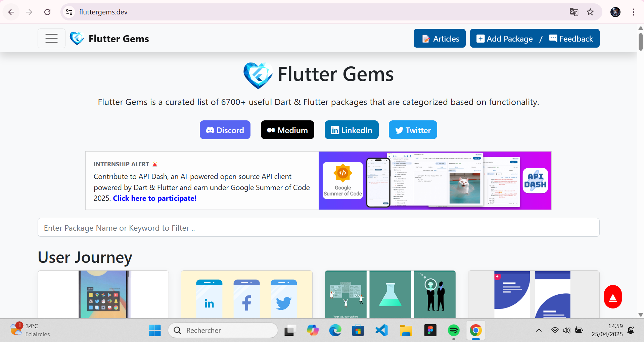The width and height of the screenshot is (644, 342).
Task: Open the notifications bell icon
Action: pyautogui.click(x=631, y=330)
